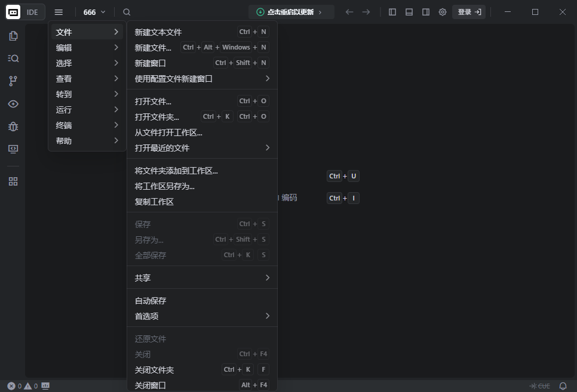Expand 打开最近的文件 submenu
The height and width of the screenshot is (392, 577).
coord(202,148)
